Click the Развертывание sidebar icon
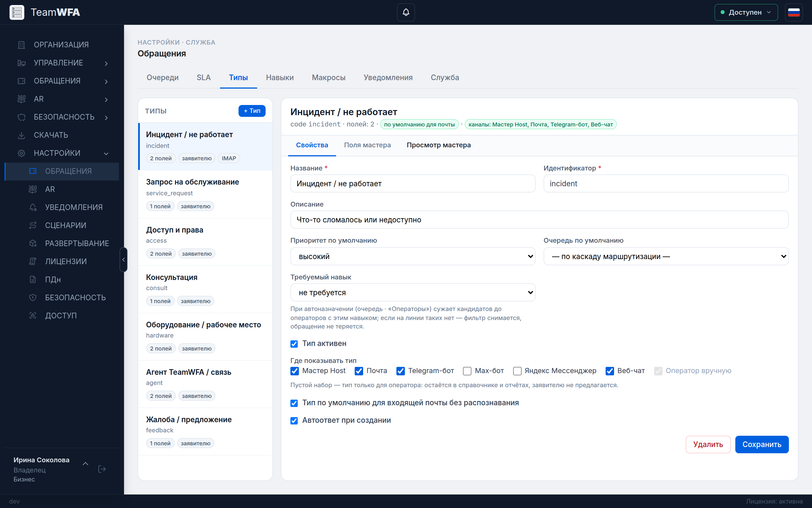This screenshot has width=812, height=508. (x=32, y=243)
